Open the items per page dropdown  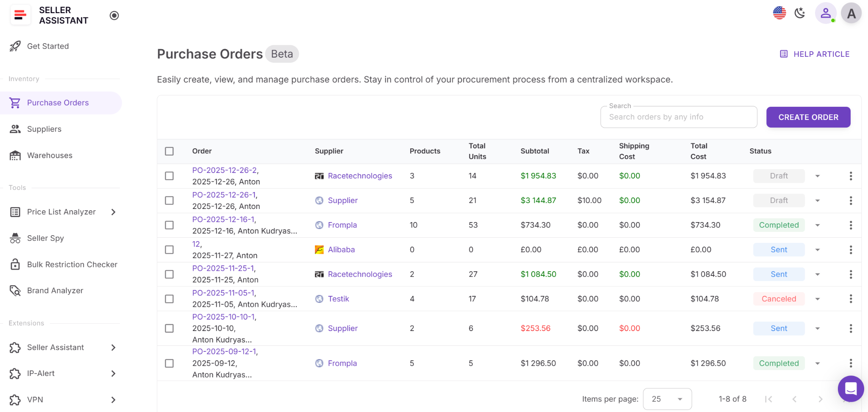click(x=667, y=399)
